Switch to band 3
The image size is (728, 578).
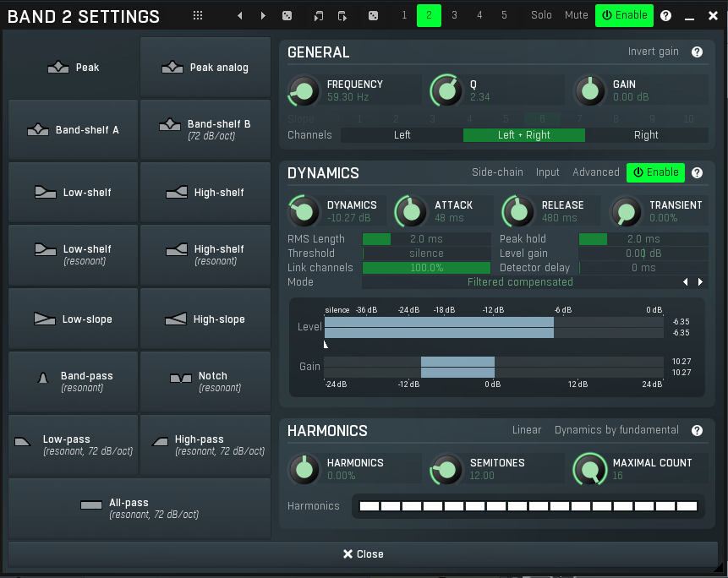[454, 15]
